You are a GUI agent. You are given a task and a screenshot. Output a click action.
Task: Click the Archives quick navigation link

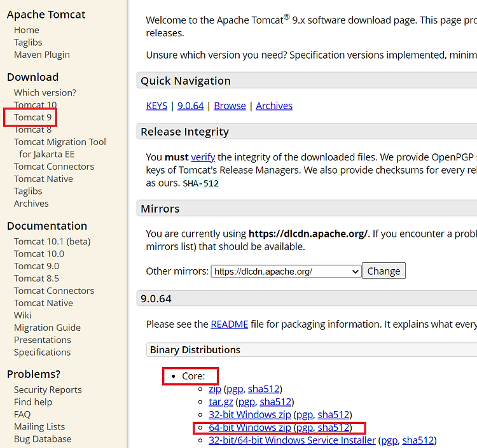274,106
